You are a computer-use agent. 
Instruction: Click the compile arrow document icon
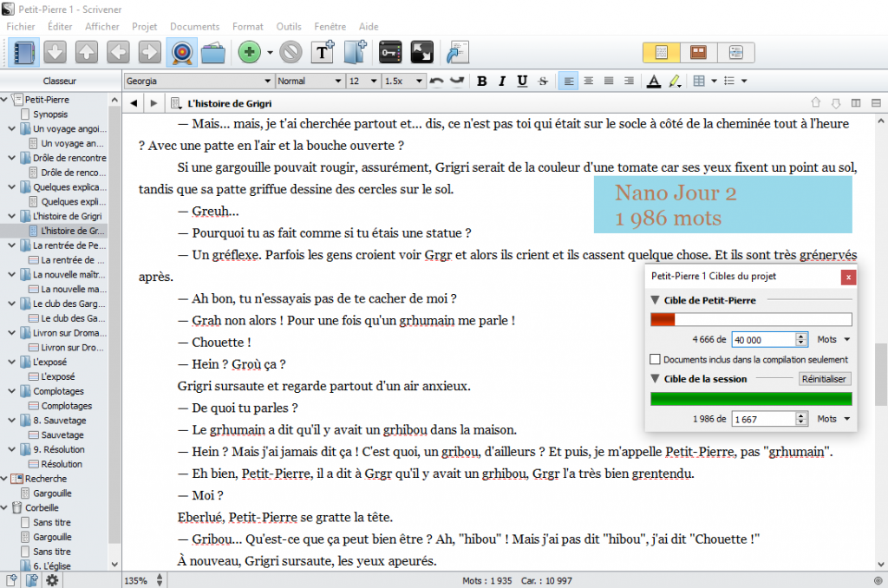pyautogui.click(x=458, y=53)
